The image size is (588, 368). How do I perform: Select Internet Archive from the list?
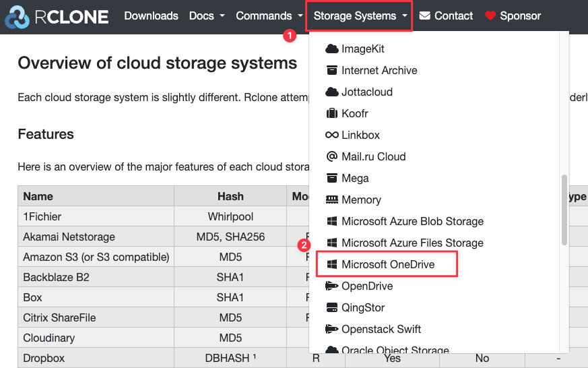pyautogui.click(x=379, y=70)
